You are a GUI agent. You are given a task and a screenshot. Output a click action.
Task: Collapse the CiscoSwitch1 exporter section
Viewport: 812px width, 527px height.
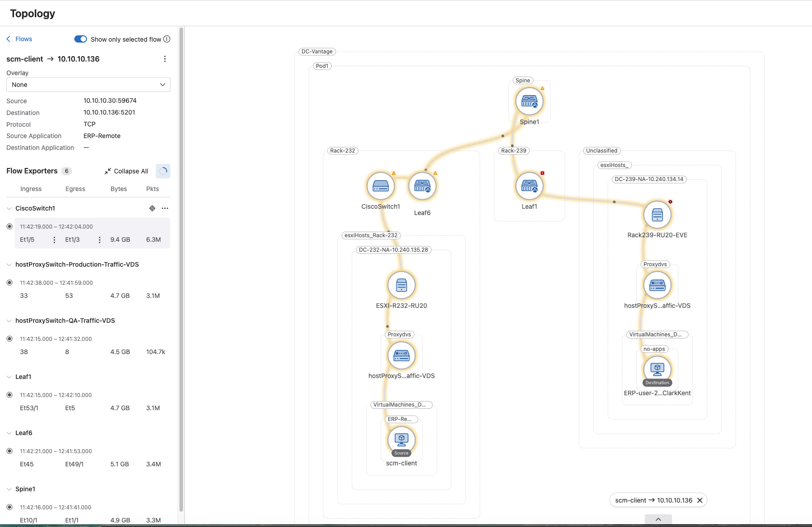pyautogui.click(x=9, y=208)
